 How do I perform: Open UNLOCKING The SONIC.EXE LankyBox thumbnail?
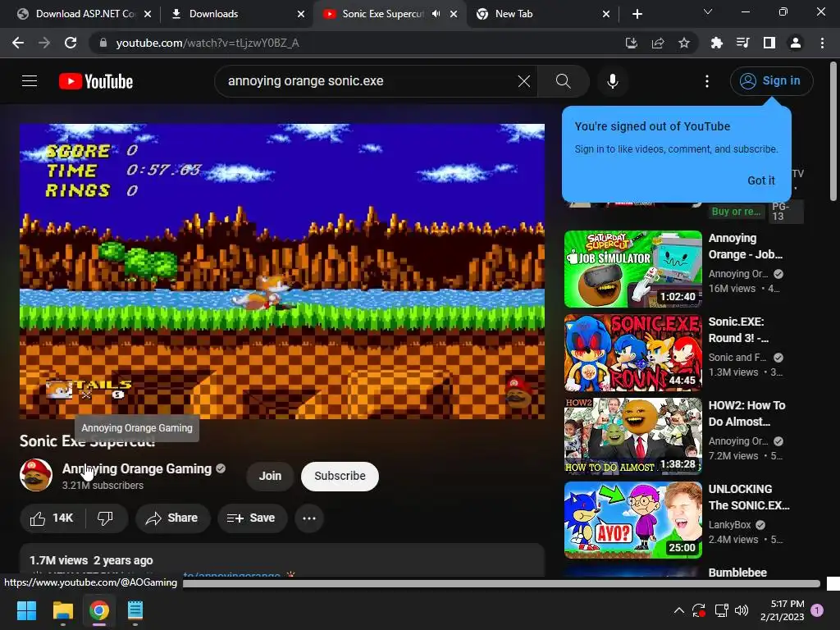[632, 519]
